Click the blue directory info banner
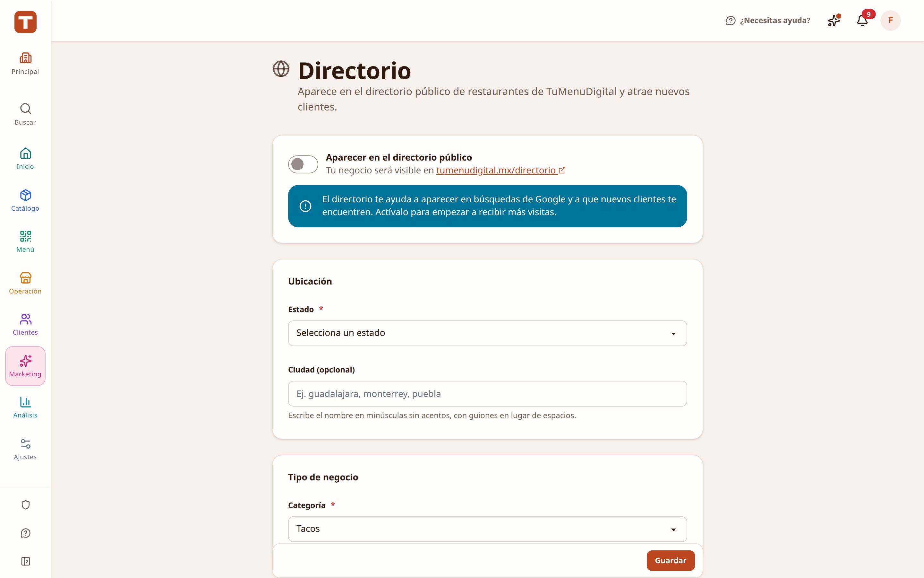Viewport: 924px width, 578px height. pos(487,206)
